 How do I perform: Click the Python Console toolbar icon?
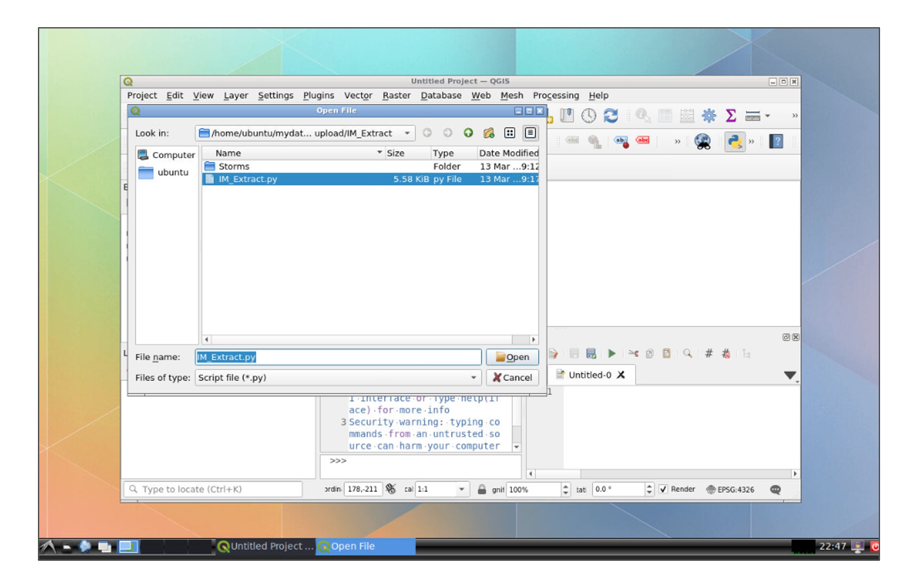[734, 142]
